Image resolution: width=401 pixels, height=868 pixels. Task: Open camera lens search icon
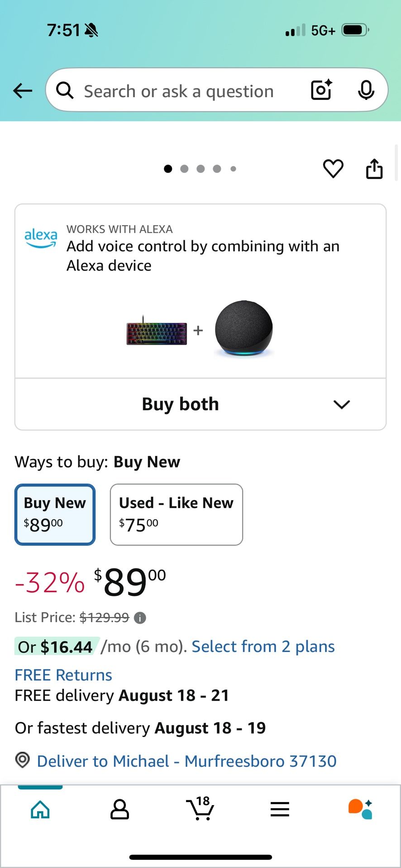pos(321,90)
